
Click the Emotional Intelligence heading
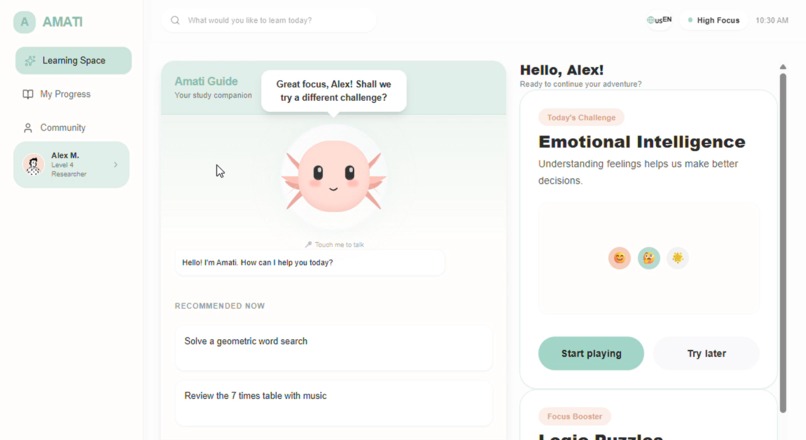(642, 142)
